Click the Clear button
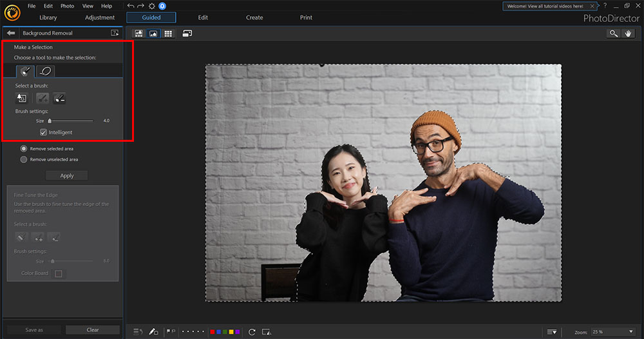The width and height of the screenshot is (644, 339). [x=92, y=329]
